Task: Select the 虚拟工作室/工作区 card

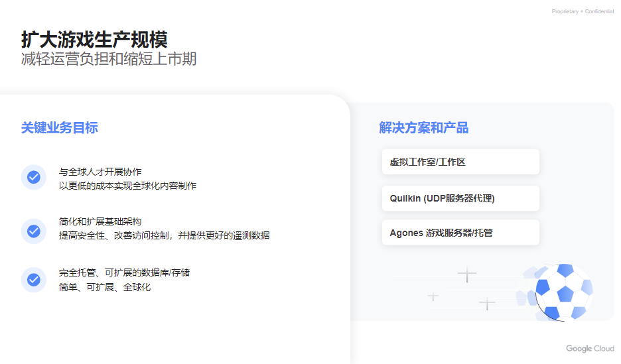Action: pyautogui.click(x=460, y=162)
